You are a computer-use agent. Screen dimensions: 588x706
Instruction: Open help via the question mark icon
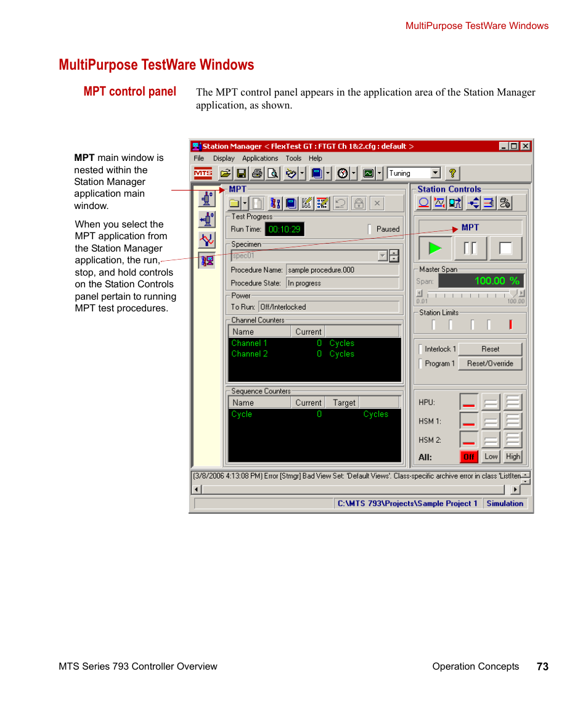[x=452, y=173]
